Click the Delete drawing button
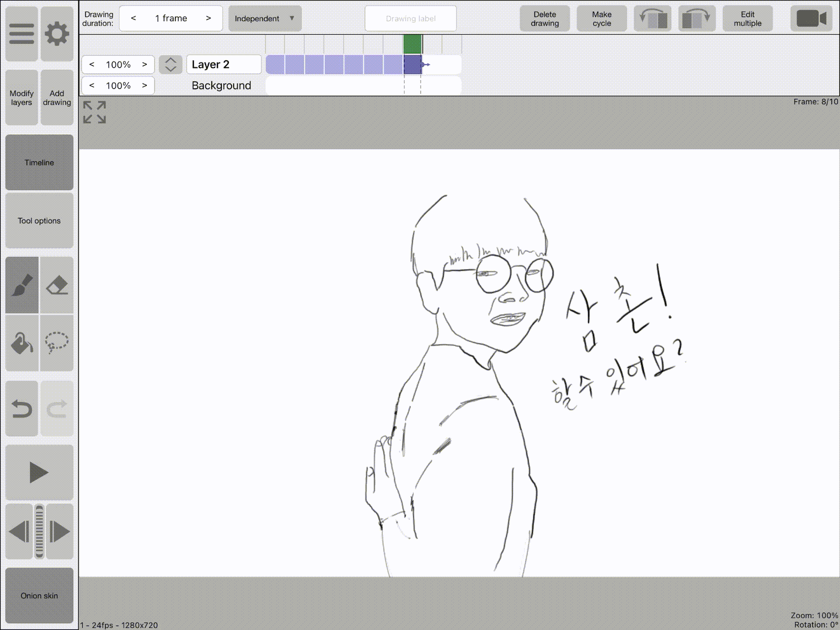Screen dimensions: 840x630 tap(545, 19)
